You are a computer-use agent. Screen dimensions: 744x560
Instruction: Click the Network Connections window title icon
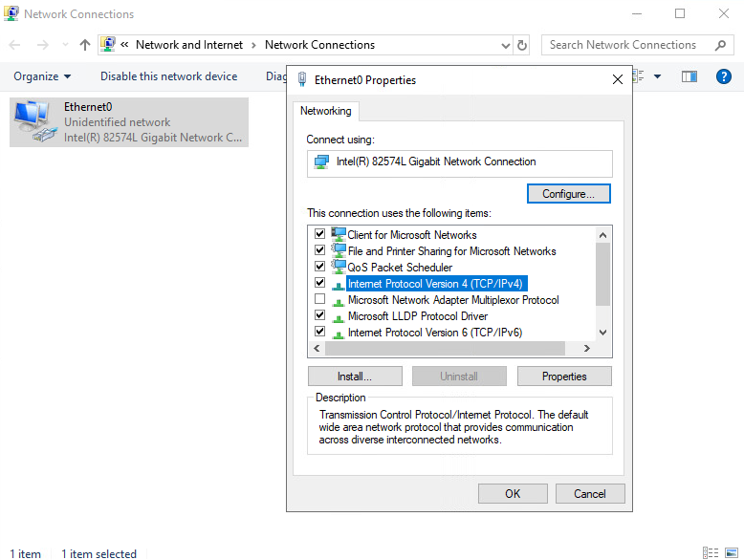(11, 13)
